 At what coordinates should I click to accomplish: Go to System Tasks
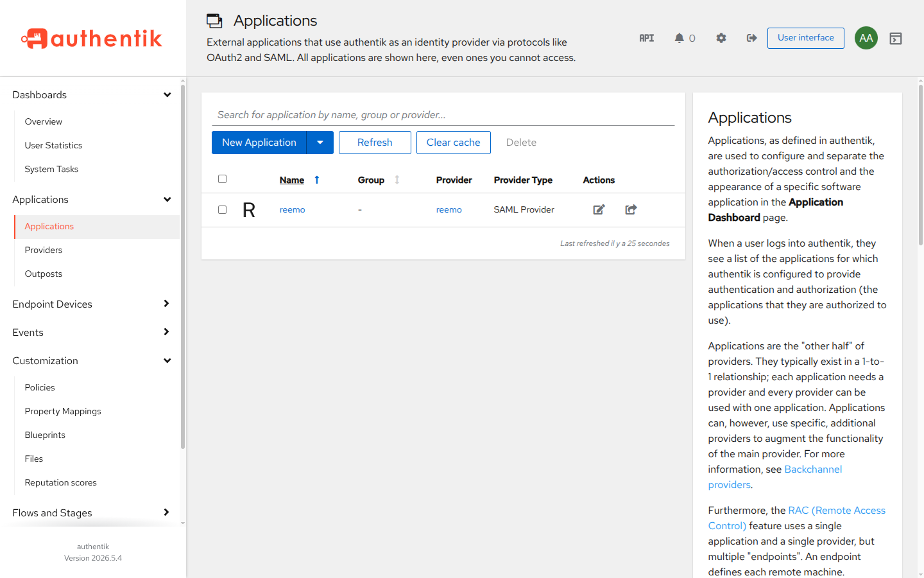[x=51, y=169]
